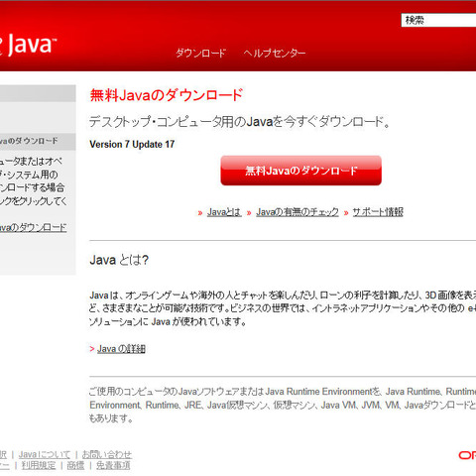Open the お問い合わせ footer link
The width and height of the screenshot is (476, 476).
tap(107, 454)
